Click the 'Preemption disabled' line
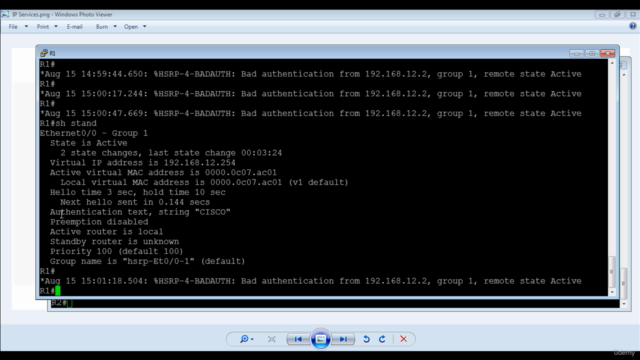The image size is (640, 360). coord(99,222)
